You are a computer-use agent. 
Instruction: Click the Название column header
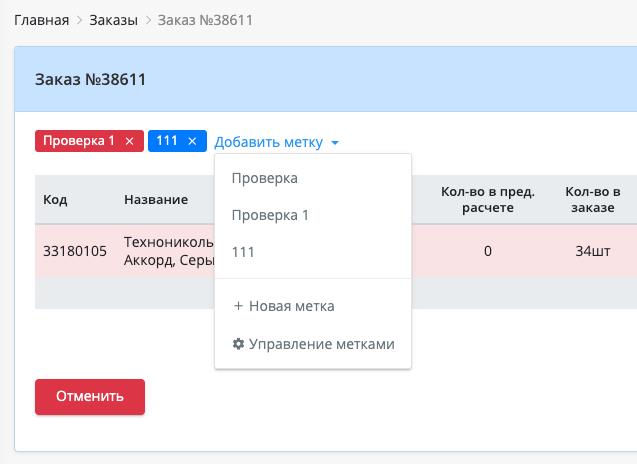coord(156,200)
